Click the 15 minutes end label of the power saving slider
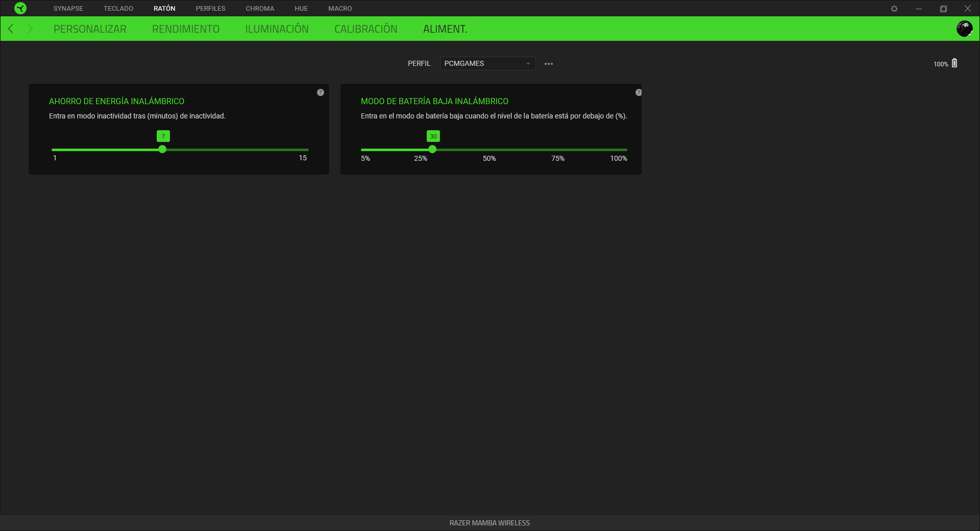This screenshot has height=531, width=980. click(x=303, y=158)
